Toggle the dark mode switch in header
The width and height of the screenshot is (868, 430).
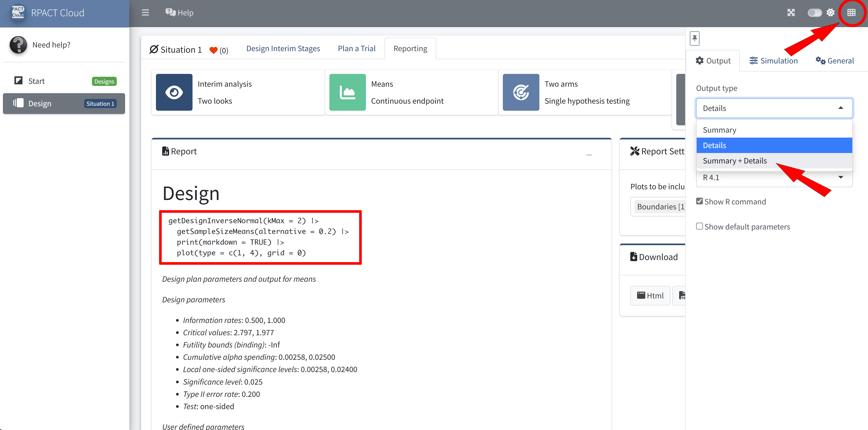[814, 13]
